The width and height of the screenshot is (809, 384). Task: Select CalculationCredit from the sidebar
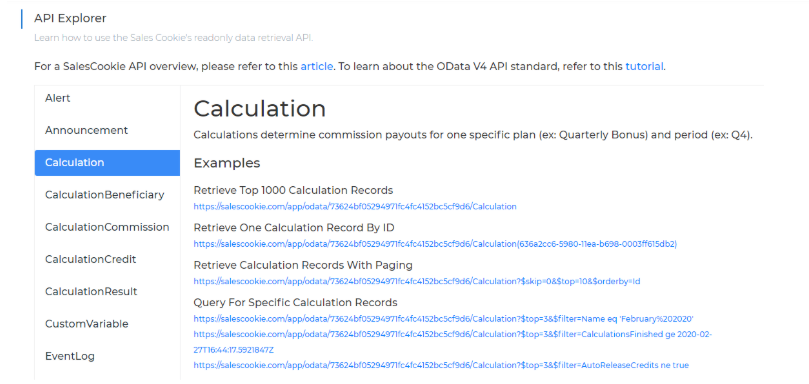click(x=90, y=259)
